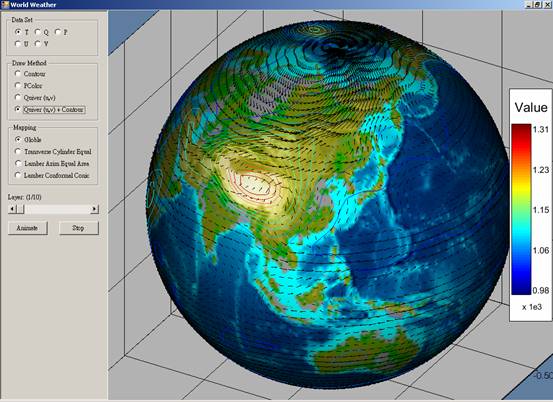Select the P data set radio button

coord(58,32)
